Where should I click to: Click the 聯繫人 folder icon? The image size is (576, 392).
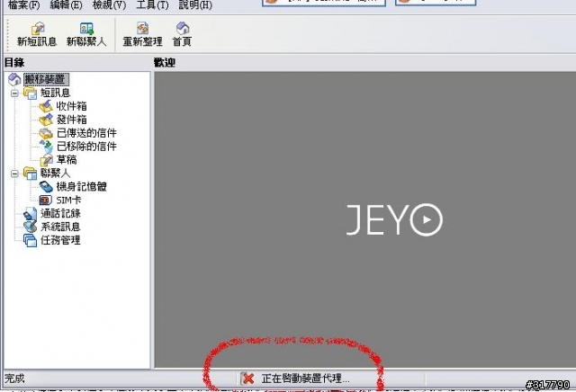tap(31, 174)
